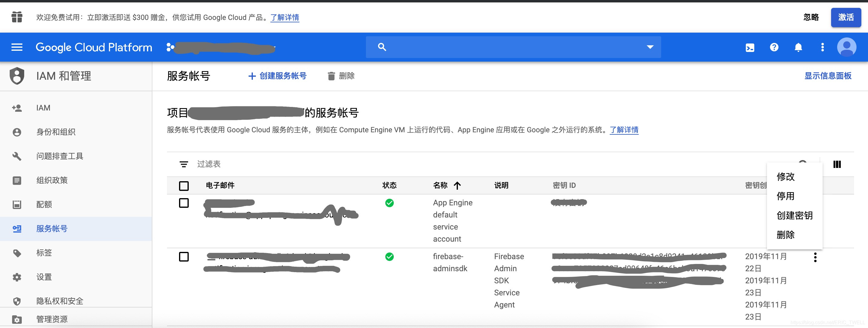
Task: Choose 修改 in the context menu
Action: click(x=785, y=177)
